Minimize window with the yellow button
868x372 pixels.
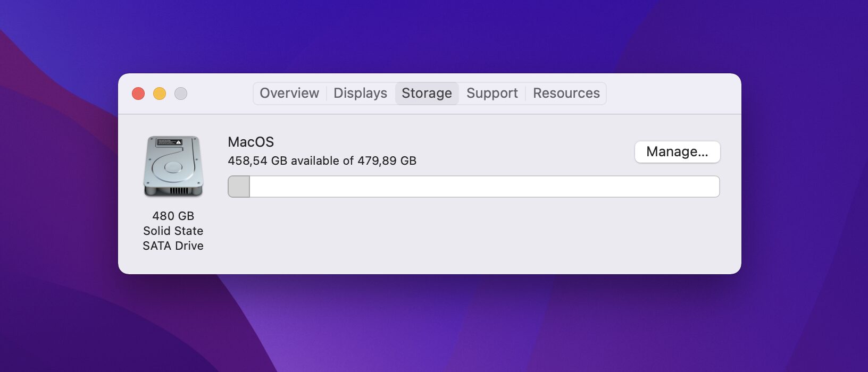(160, 94)
